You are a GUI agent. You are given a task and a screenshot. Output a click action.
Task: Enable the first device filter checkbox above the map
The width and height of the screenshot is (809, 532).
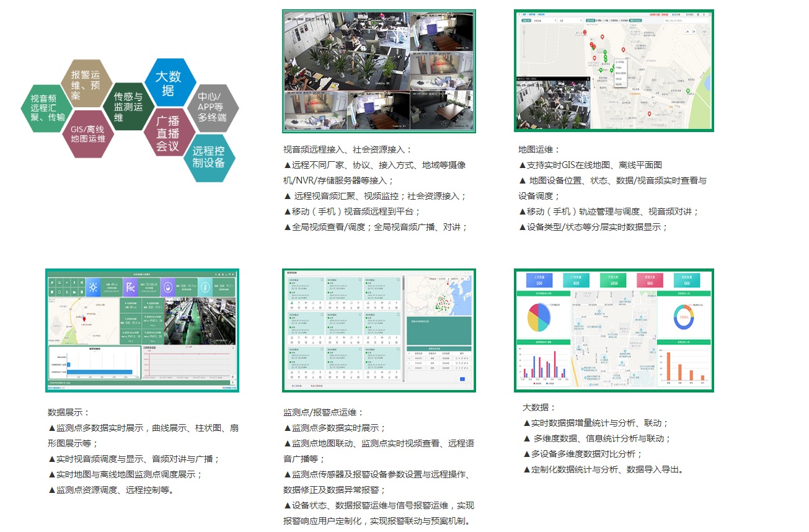pos(596,20)
